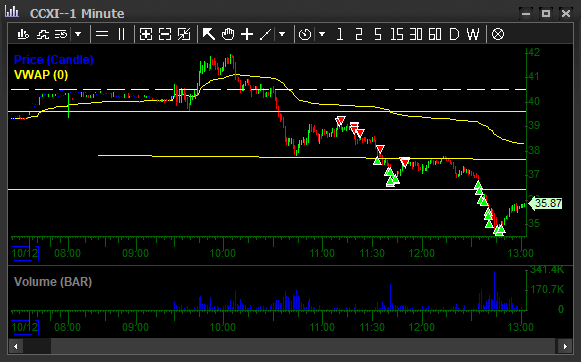Image resolution: width=581 pixels, height=362 pixels.
Task: Switch to 5 minute interval
Action: tap(378, 34)
